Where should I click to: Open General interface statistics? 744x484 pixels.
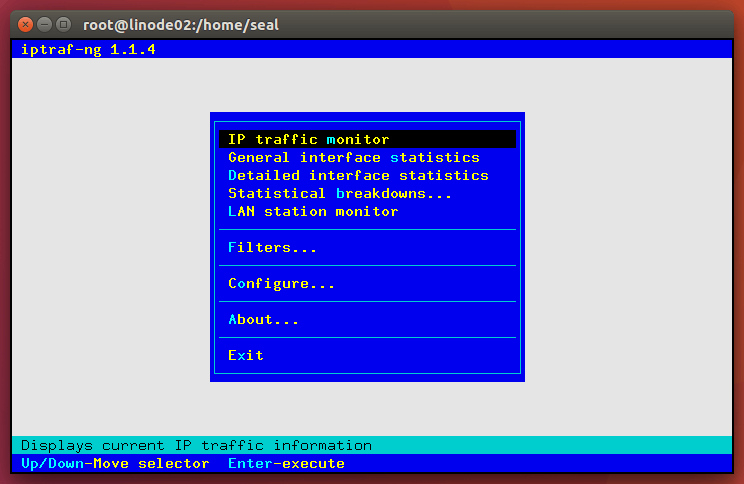point(354,157)
